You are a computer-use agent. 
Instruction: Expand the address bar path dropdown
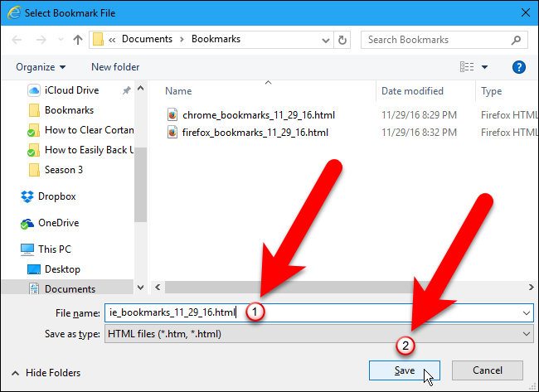click(x=326, y=41)
